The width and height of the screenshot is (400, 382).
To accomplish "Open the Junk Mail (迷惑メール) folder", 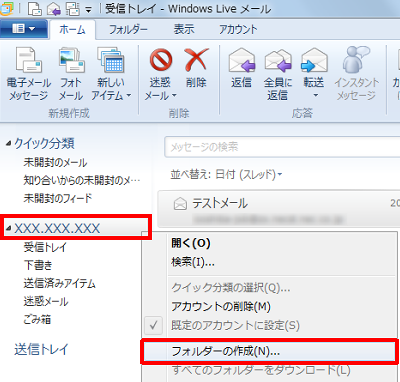I will tap(46, 301).
